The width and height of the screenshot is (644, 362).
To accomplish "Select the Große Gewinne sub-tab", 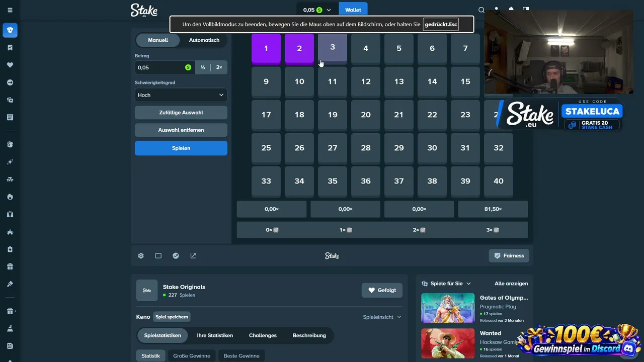I will point(192,356).
